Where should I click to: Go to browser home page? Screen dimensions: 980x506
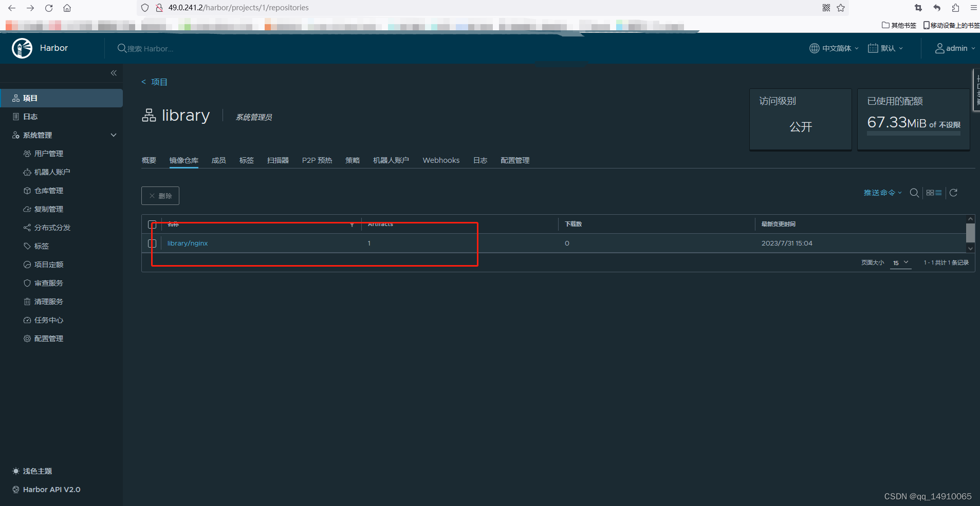click(67, 8)
